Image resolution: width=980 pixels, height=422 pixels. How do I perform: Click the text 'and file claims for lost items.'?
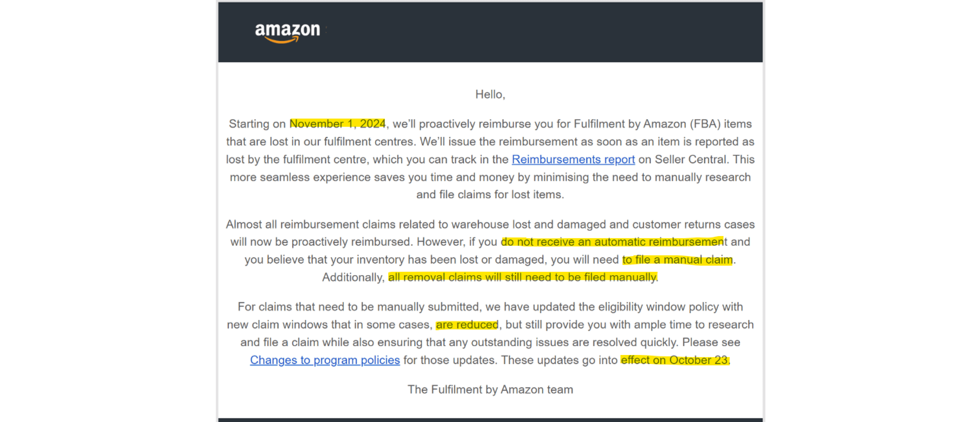(x=490, y=195)
